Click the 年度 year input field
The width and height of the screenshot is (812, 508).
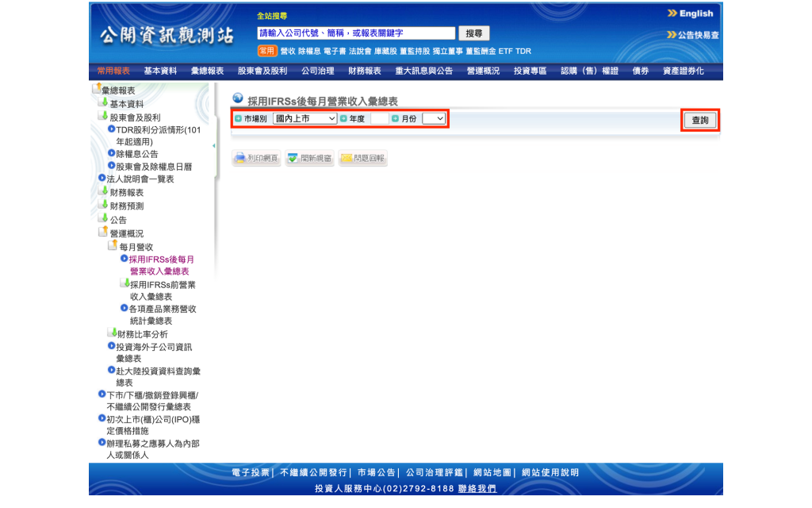coord(380,119)
